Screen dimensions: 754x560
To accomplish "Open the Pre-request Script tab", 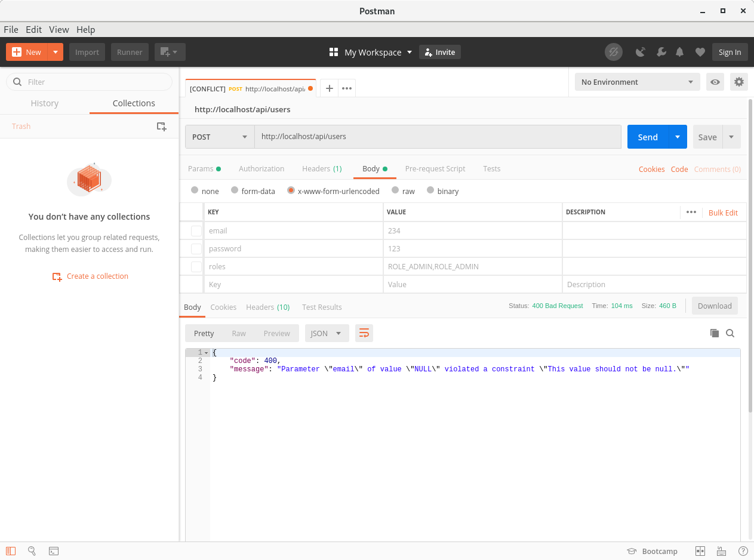I will [x=435, y=168].
